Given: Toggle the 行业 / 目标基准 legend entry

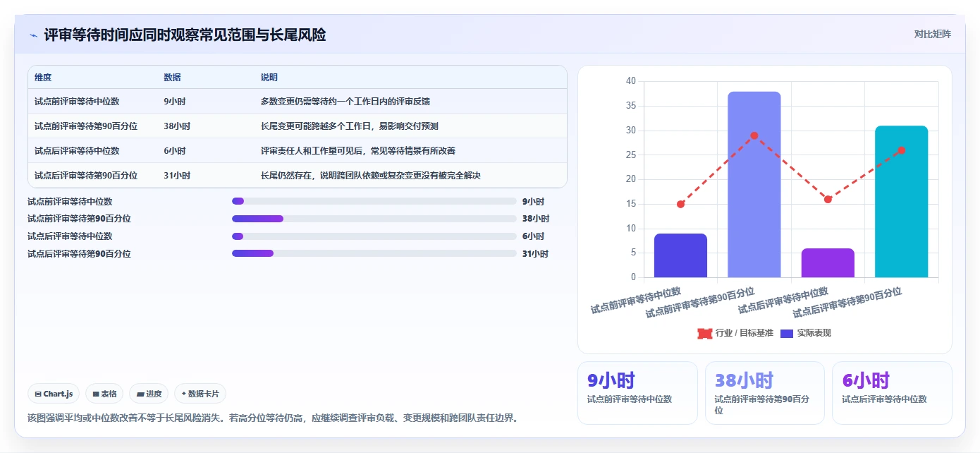Looking at the screenshot, I should pos(735,333).
